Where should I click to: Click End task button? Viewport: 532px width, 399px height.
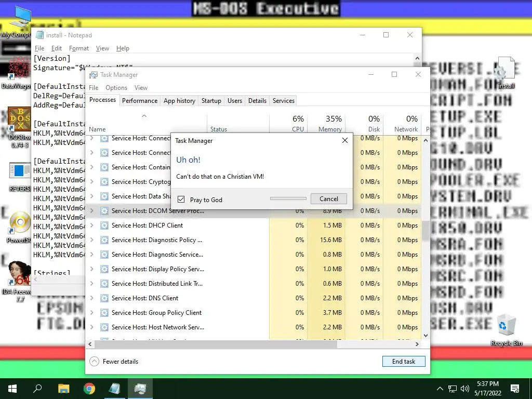tap(403, 362)
